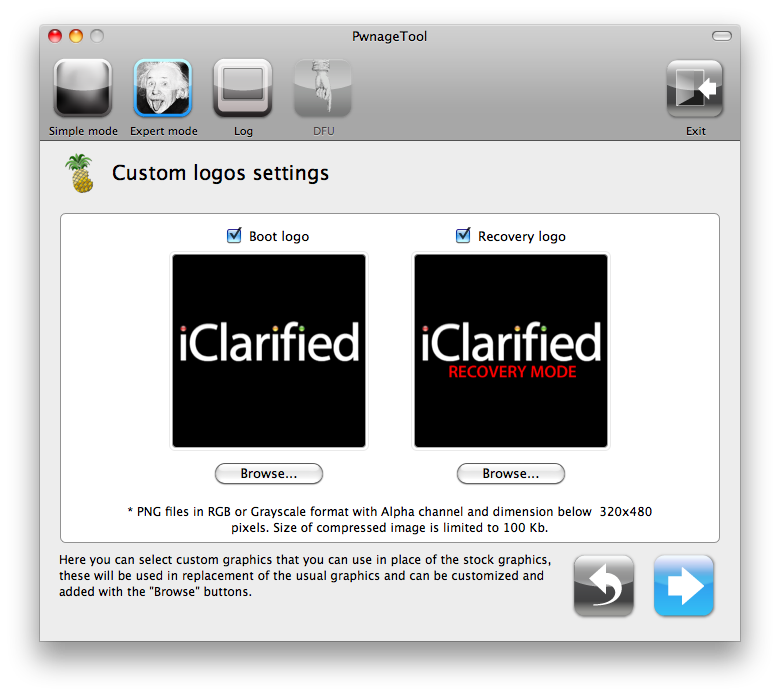Close the PwnageTool window
Viewport: 780px width, 696px height.
pyautogui.click(x=55, y=36)
